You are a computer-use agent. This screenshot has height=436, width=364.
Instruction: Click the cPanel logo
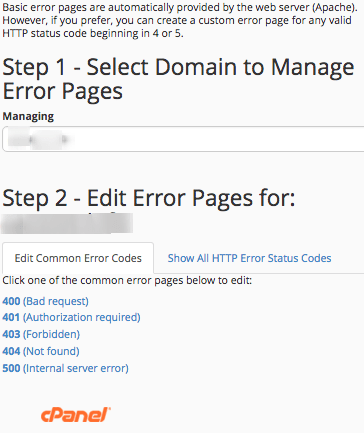(x=76, y=415)
